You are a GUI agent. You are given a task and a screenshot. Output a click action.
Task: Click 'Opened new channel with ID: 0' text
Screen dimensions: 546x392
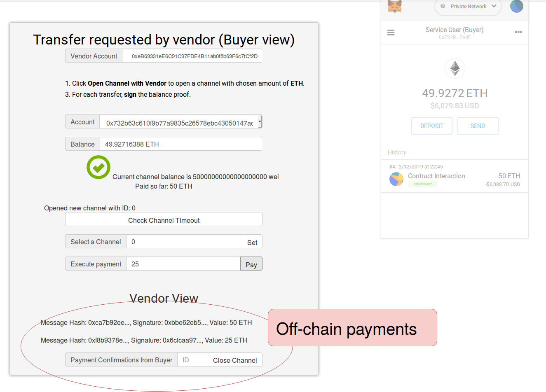tap(90, 208)
